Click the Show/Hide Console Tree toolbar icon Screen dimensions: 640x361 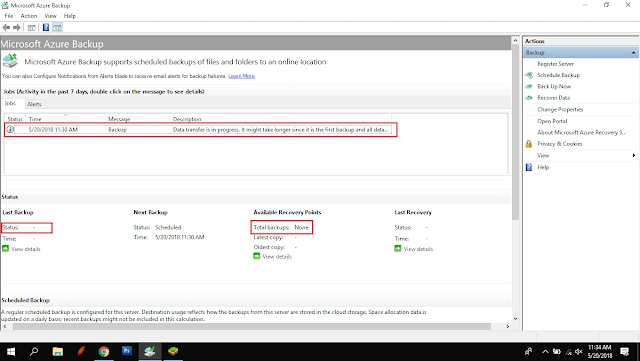click(x=31, y=27)
